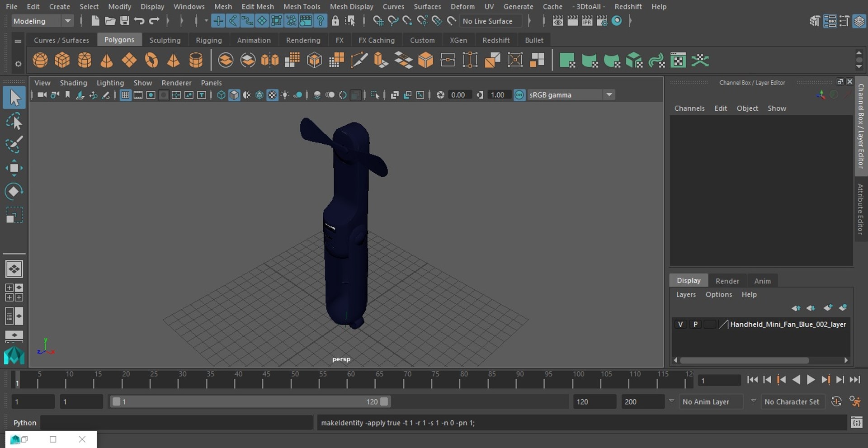Open the No Anim Layer dropdown

[x=712, y=401]
